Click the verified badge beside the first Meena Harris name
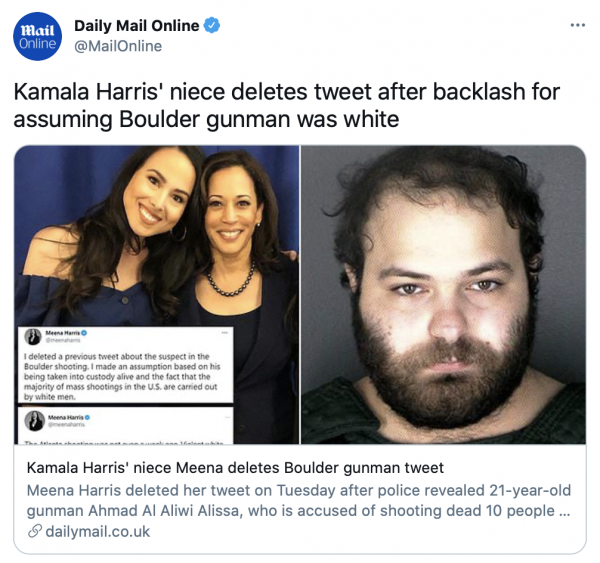 click(84, 333)
